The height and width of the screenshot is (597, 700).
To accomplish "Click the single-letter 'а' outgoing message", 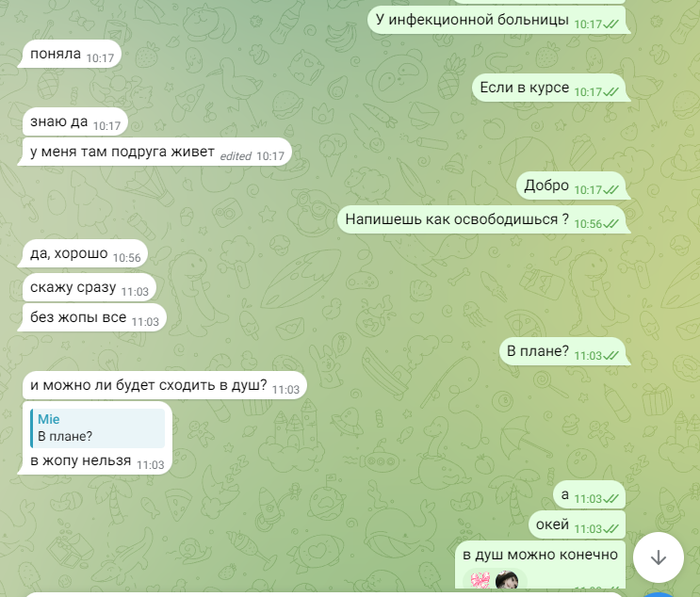I will pos(589,494).
